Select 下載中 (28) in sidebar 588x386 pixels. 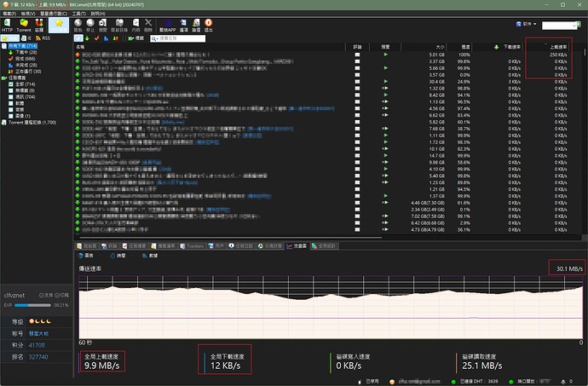(26, 52)
